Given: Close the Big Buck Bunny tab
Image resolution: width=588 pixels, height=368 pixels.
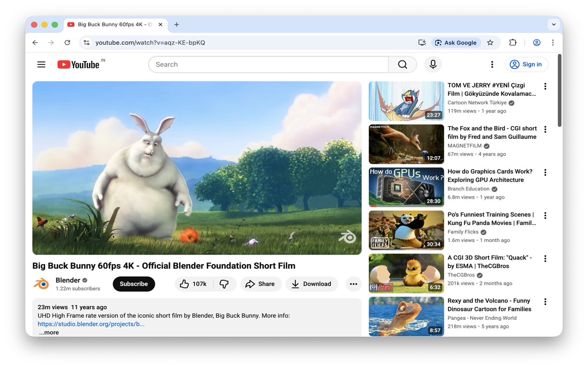Looking at the screenshot, I should point(160,24).
